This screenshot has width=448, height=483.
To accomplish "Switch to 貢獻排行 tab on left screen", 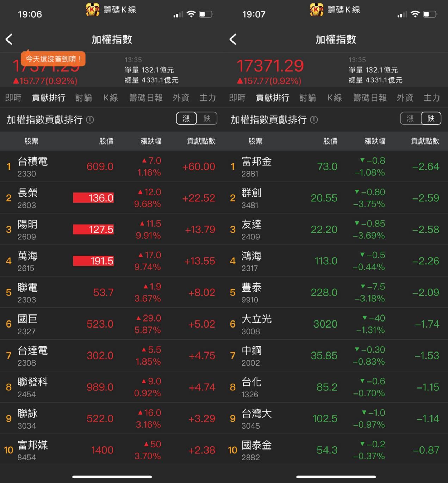I will coord(49,98).
